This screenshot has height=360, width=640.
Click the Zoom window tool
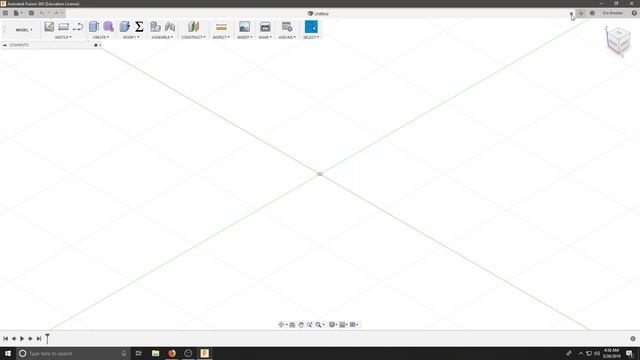tap(309, 324)
